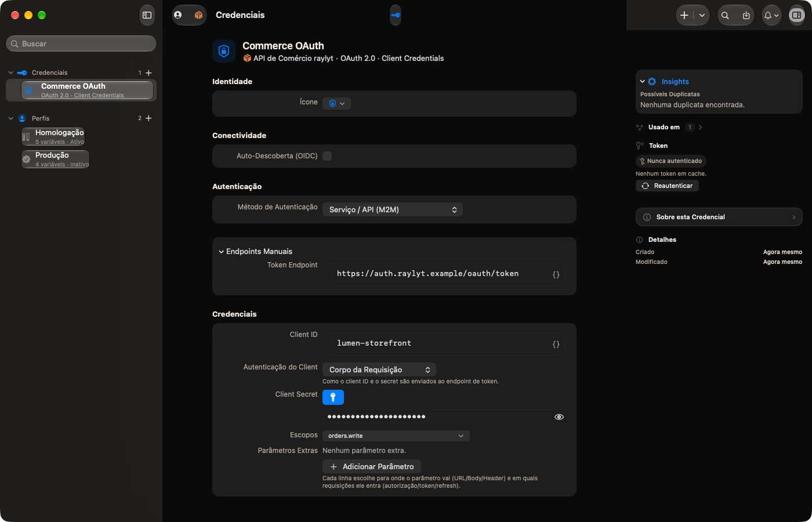This screenshot has width=812, height=522.
Task: Click the orange package icon in toolbar
Action: tap(198, 15)
